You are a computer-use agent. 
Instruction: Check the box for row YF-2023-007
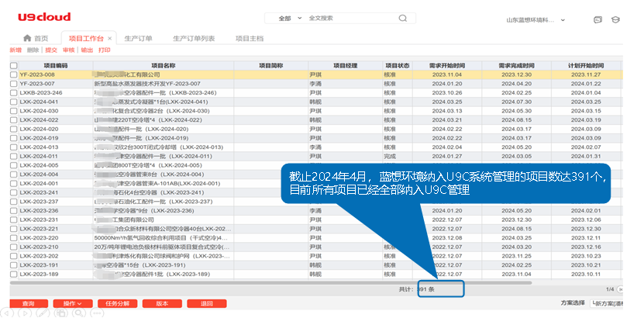click(x=13, y=84)
